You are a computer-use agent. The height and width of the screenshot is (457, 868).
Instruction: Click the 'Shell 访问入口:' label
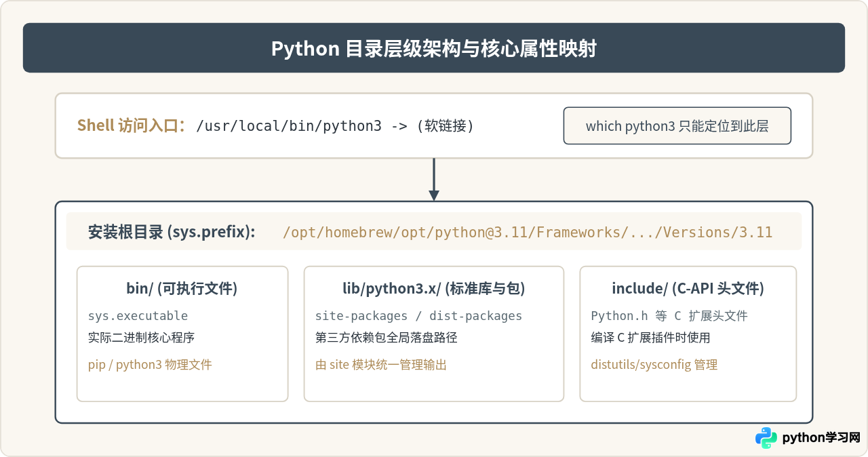132,125
